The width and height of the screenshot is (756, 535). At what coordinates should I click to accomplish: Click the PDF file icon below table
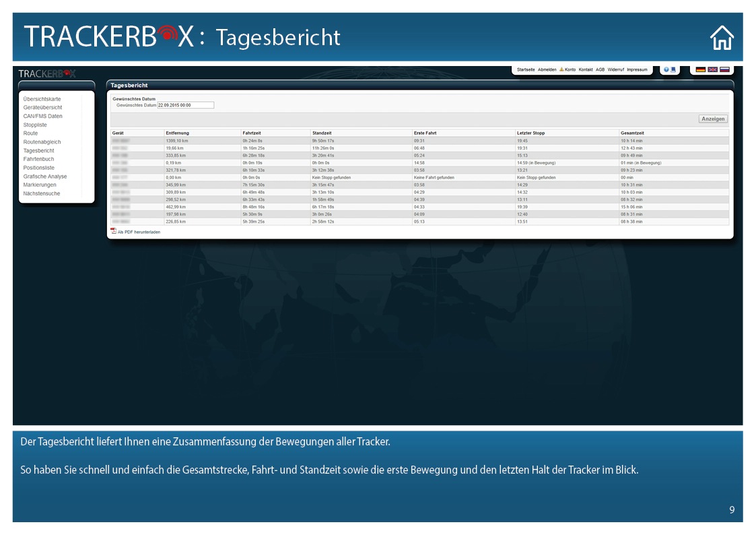click(113, 231)
